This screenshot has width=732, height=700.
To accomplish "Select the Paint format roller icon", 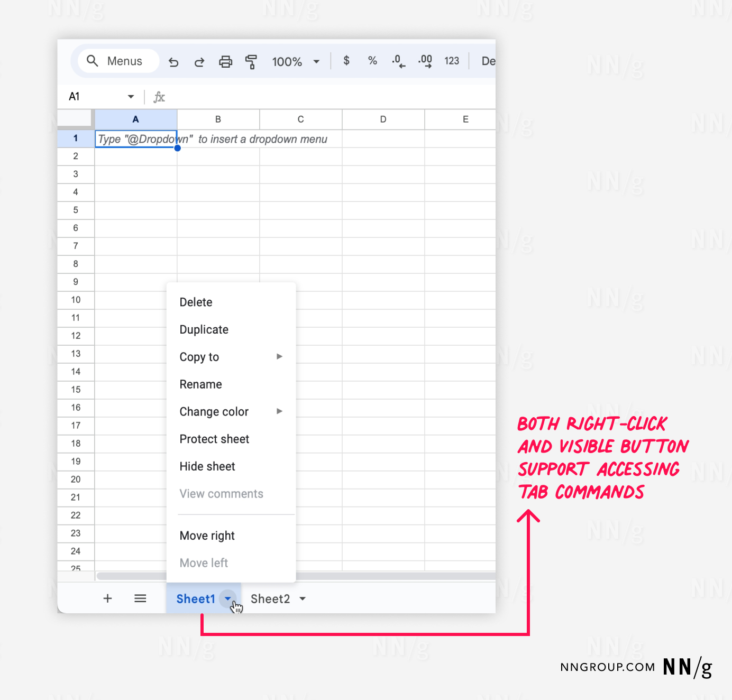I will 251,62.
